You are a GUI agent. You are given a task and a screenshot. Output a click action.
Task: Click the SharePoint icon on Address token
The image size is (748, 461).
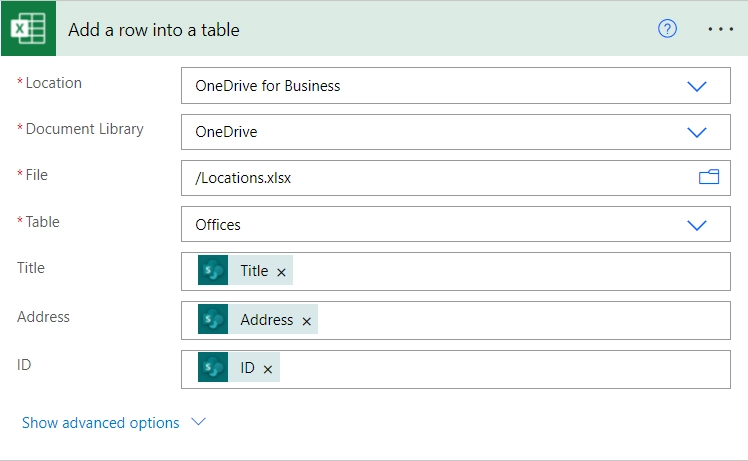[213, 319]
